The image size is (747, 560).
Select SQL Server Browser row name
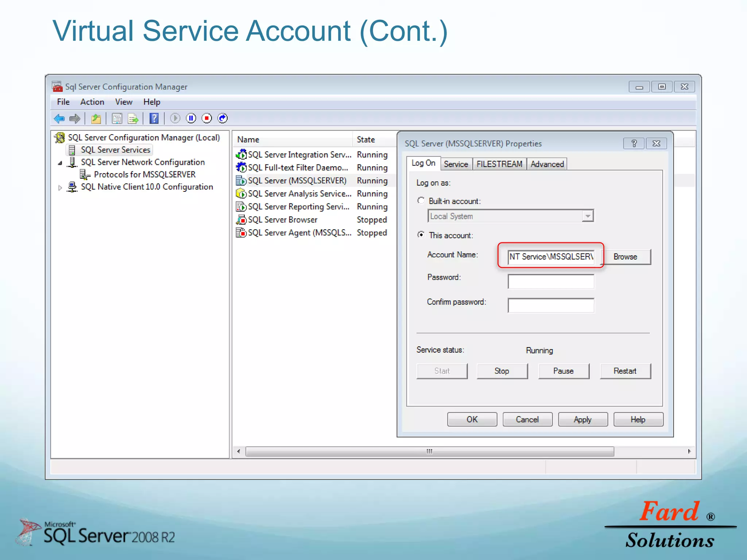coord(283,220)
